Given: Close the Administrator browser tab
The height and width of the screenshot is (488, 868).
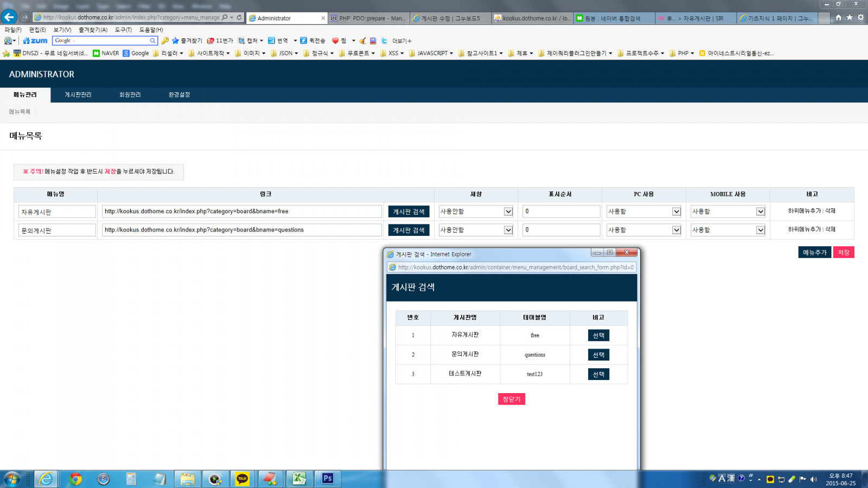Looking at the screenshot, I should pyautogui.click(x=323, y=18).
